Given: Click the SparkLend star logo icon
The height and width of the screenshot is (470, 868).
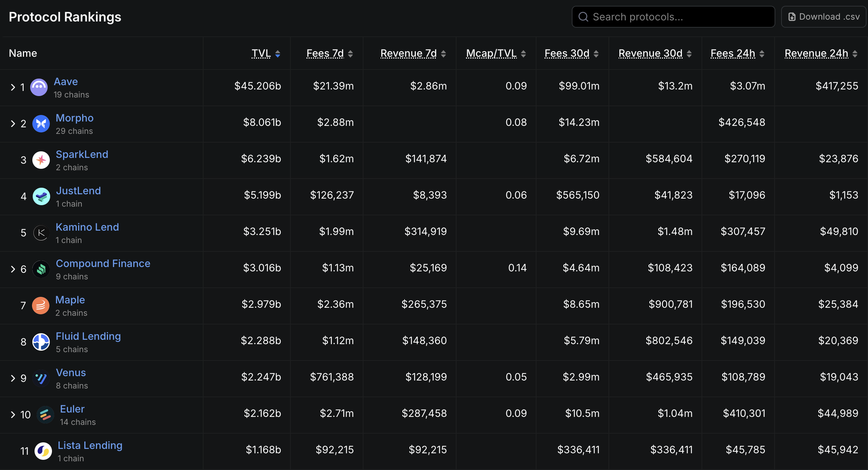Looking at the screenshot, I should point(41,160).
